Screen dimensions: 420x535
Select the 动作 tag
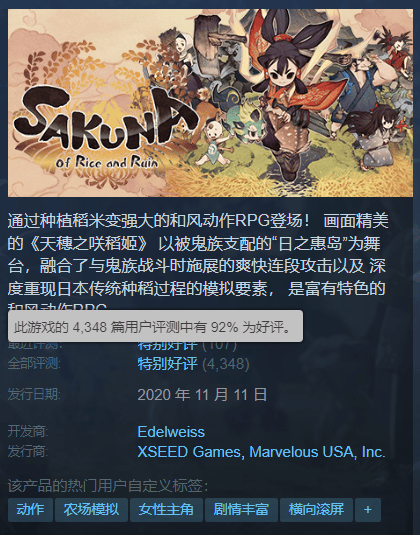30,510
